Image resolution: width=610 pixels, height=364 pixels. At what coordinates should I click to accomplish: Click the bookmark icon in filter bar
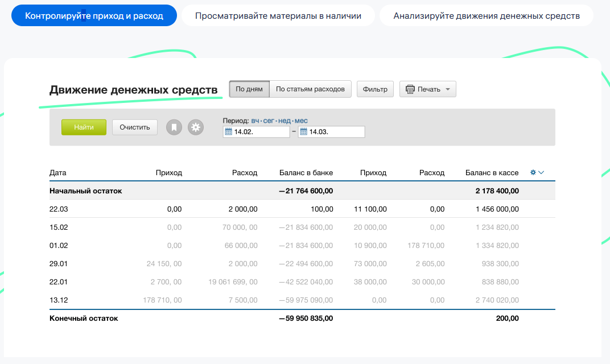(174, 127)
